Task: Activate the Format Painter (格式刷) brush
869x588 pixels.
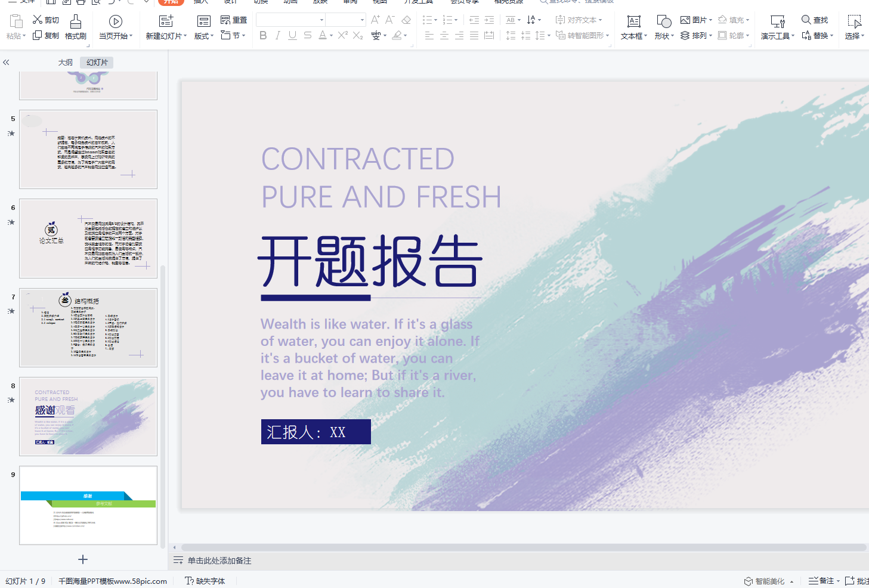Action: tap(76, 27)
